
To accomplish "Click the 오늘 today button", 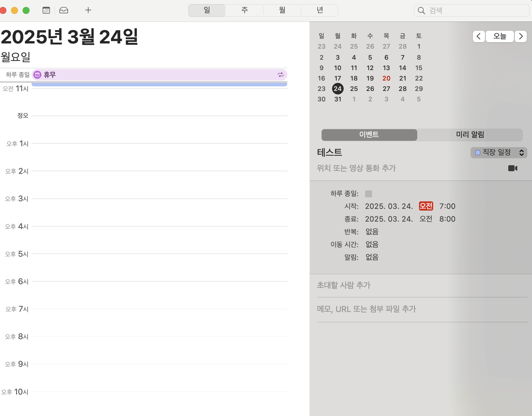I will pyautogui.click(x=500, y=37).
